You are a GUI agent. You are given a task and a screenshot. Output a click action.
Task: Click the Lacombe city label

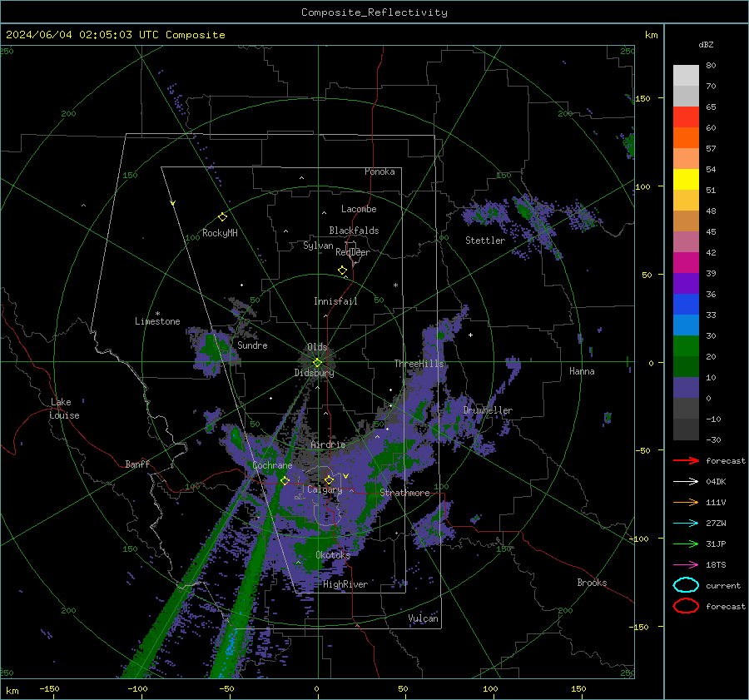359,209
